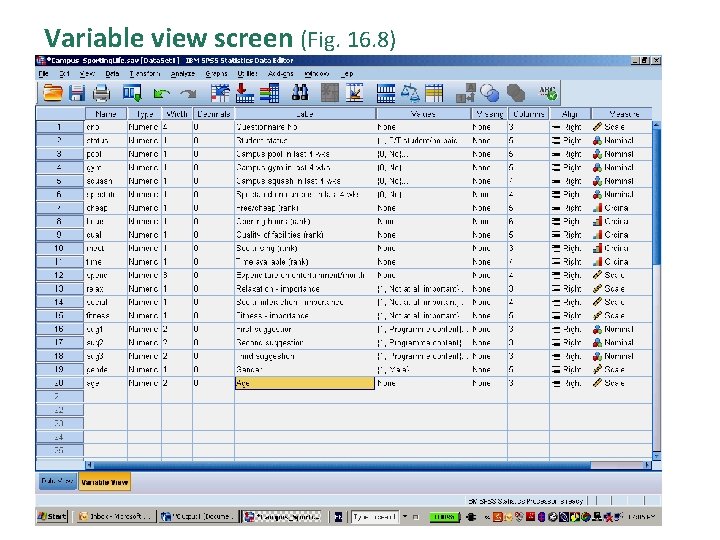Viewport: 720px width, 540px height.
Task: Click the Insert variable toolbar icon
Action: [354, 93]
